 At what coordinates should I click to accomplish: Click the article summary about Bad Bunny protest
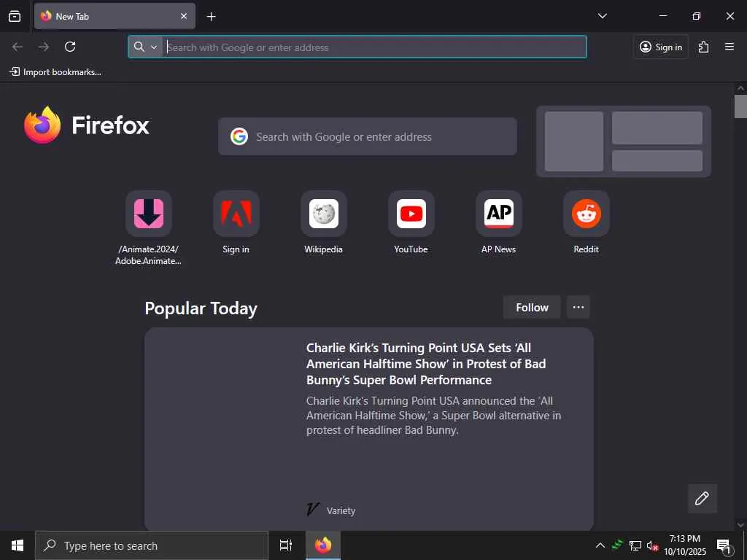tap(433, 415)
